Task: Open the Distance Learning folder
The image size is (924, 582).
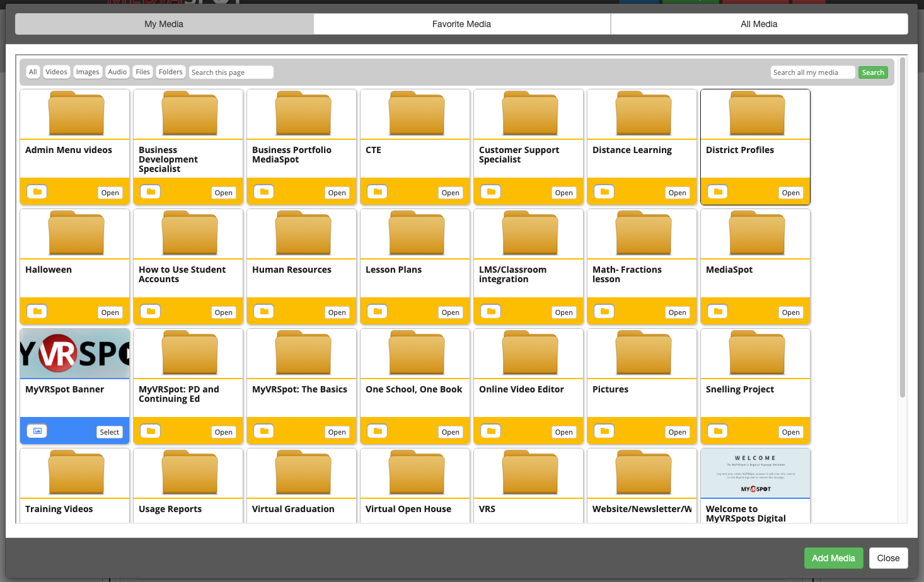Action: [x=678, y=193]
